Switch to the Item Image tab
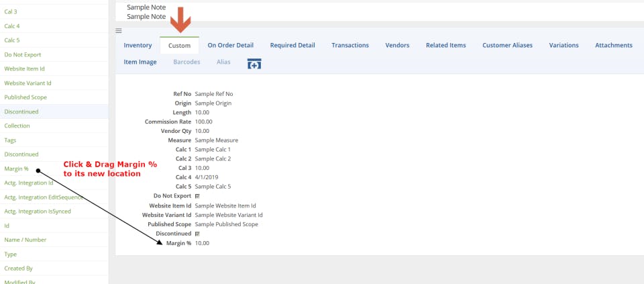 [140, 62]
